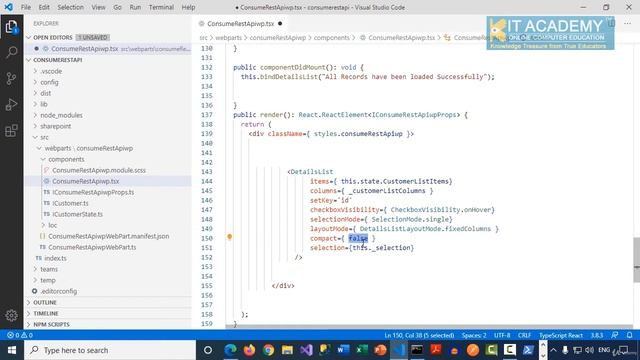Open the .editorconfig file
Image resolution: width=640 pixels, height=360 pixels.
tap(58, 291)
